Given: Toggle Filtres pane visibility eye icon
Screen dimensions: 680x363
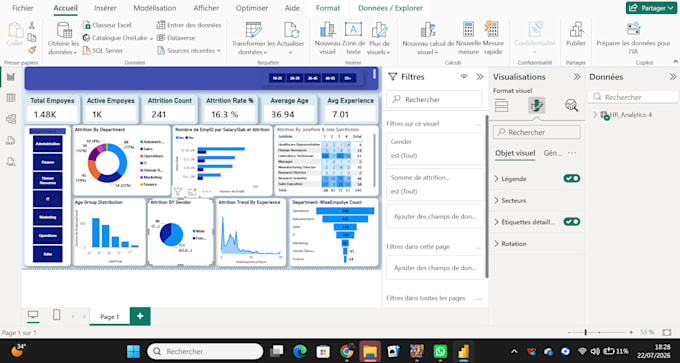Looking at the screenshot, I should pos(464,77).
